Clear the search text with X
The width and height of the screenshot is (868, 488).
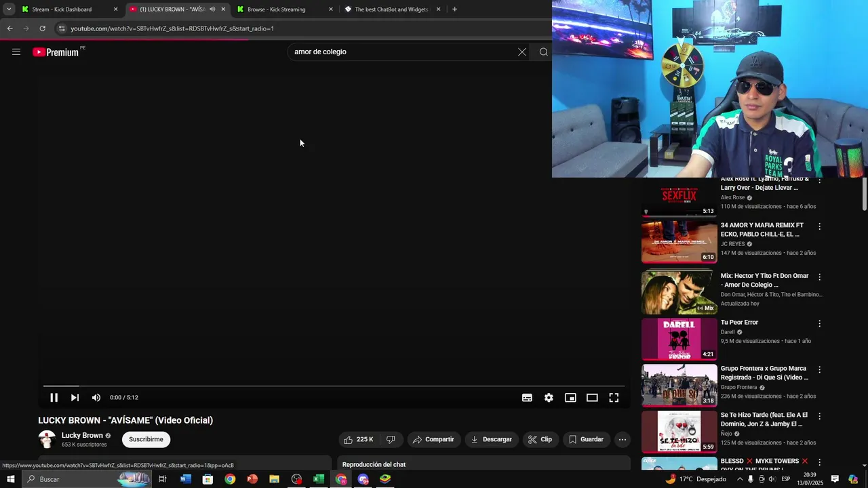tap(522, 52)
